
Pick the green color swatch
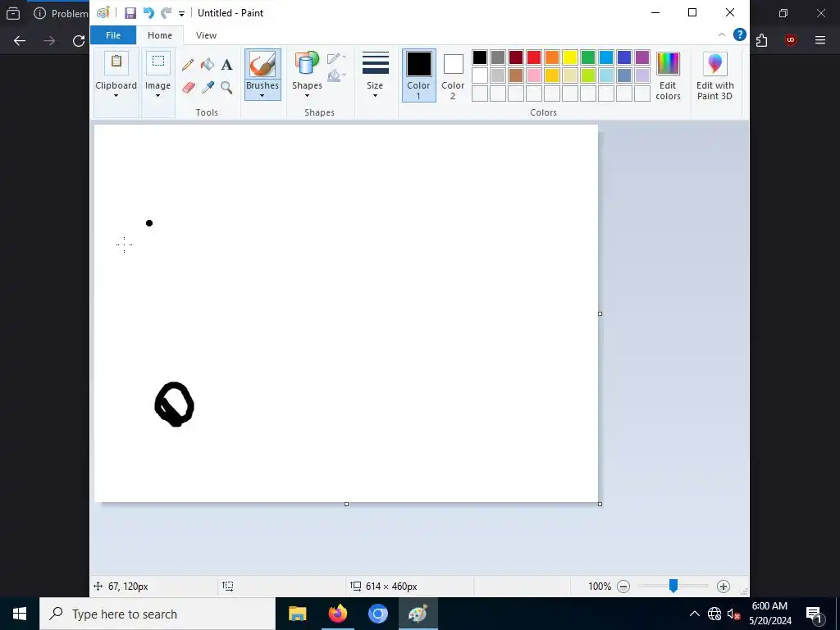point(588,57)
